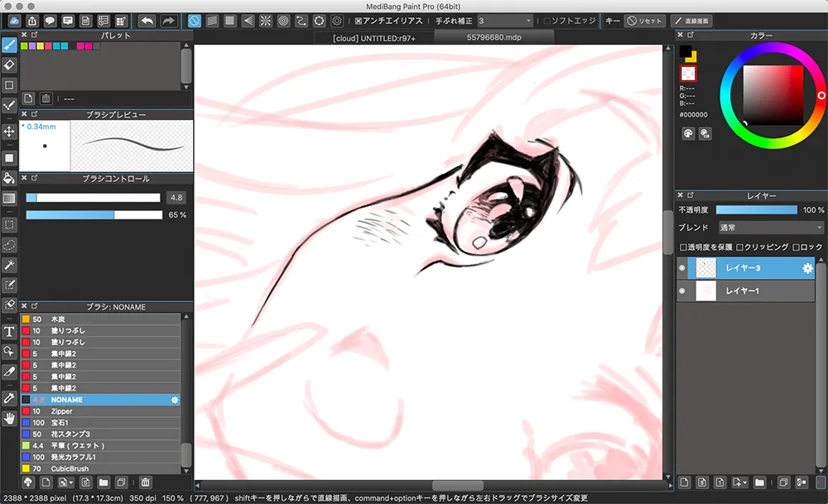
Task: Select the Text tool
Action: click(x=10, y=331)
